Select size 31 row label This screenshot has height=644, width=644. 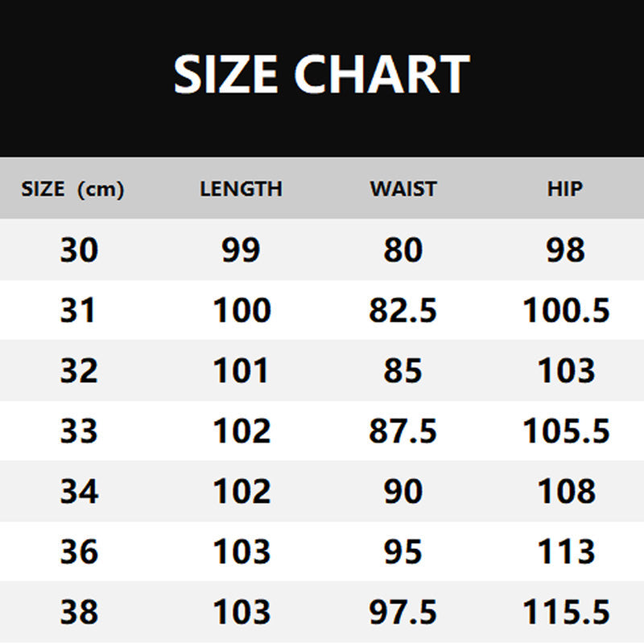click(x=78, y=310)
